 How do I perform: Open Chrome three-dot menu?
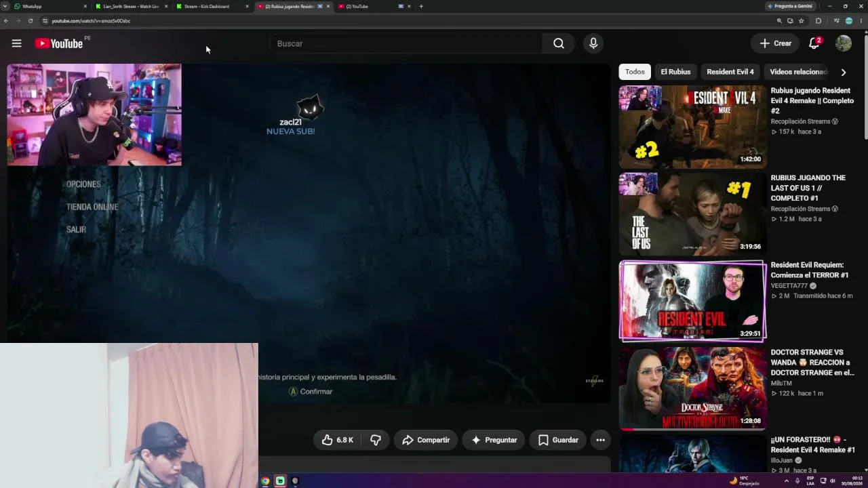(861, 21)
